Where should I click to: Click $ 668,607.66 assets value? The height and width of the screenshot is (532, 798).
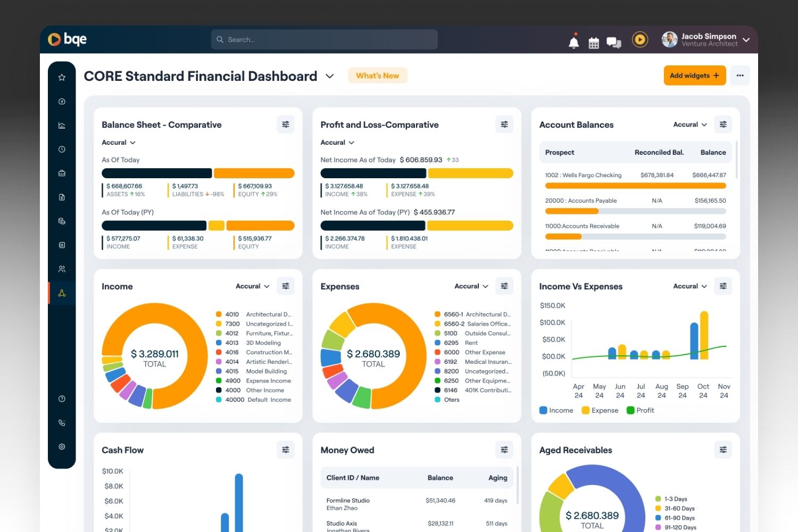pyautogui.click(x=124, y=186)
